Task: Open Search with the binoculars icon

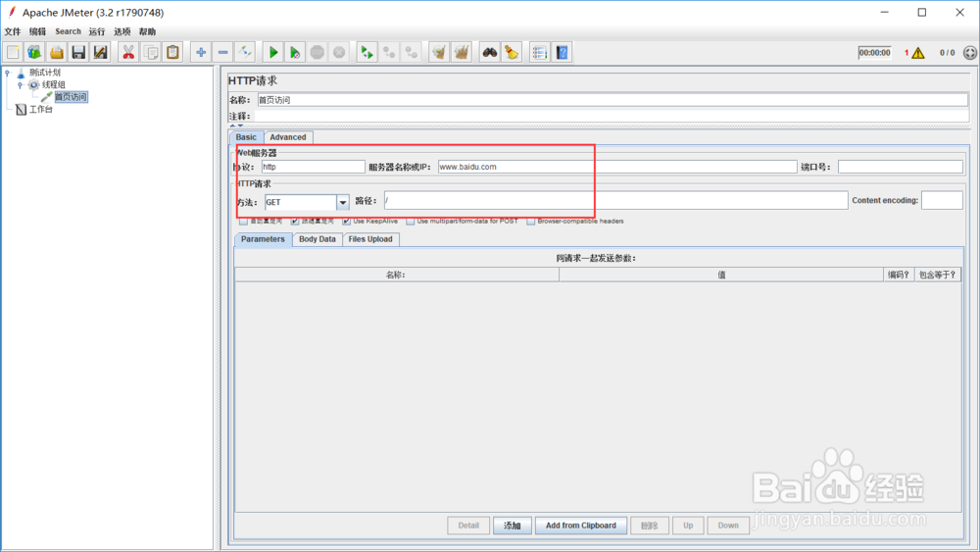Action: point(489,53)
